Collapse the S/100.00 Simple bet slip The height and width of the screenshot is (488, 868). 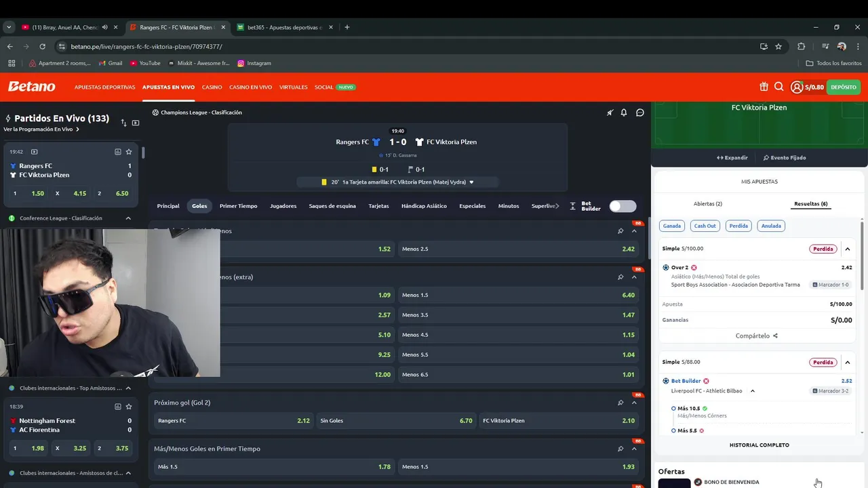tap(848, 249)
